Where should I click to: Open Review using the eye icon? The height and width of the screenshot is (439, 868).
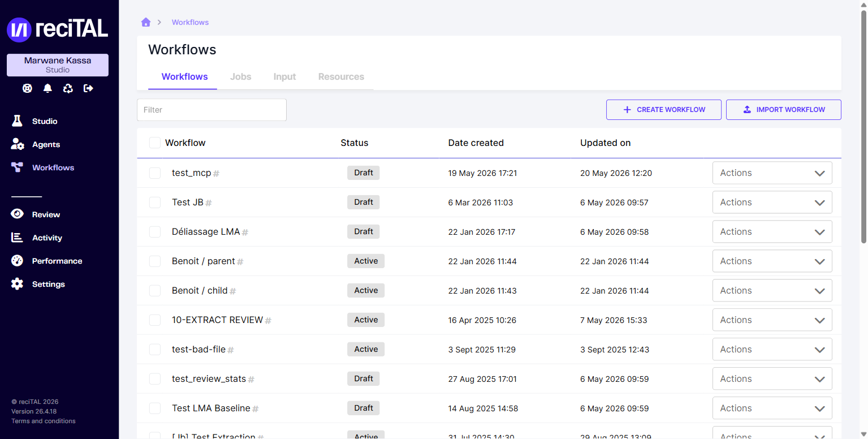point(17,214)
